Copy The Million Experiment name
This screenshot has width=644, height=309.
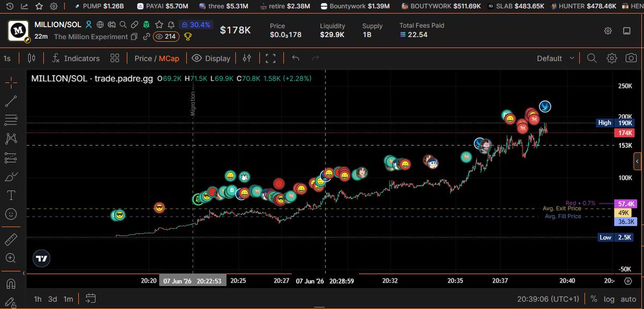coord(134,36)
